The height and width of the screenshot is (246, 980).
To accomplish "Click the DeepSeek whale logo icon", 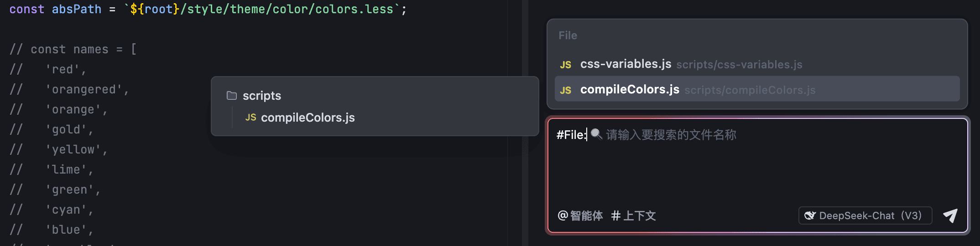I will 810,215.
